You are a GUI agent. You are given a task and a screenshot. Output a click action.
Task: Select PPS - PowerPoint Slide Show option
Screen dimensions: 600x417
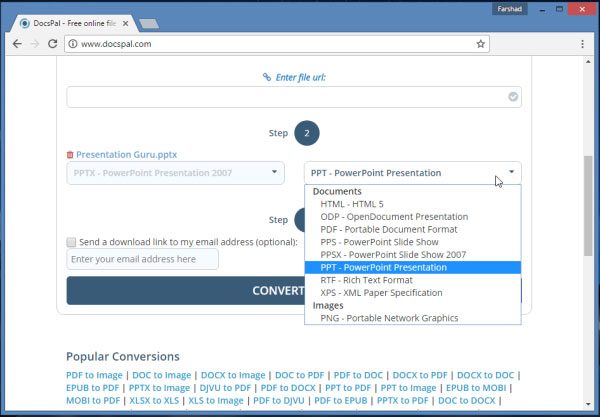(412, 242)
